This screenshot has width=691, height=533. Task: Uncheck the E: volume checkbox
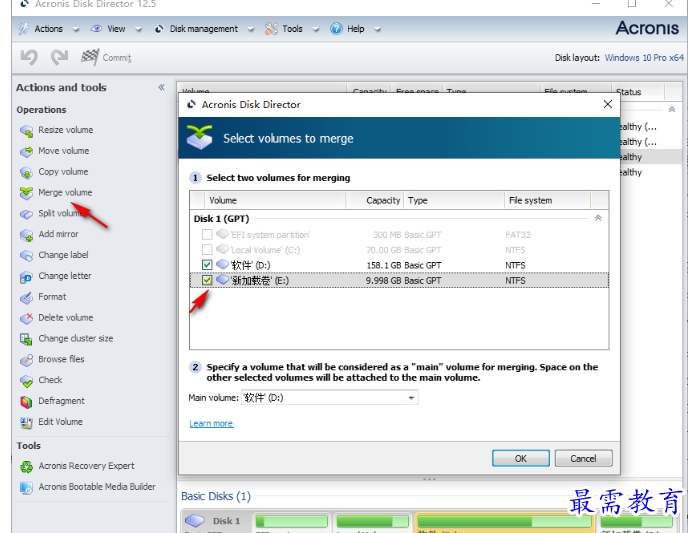(207, 280)
